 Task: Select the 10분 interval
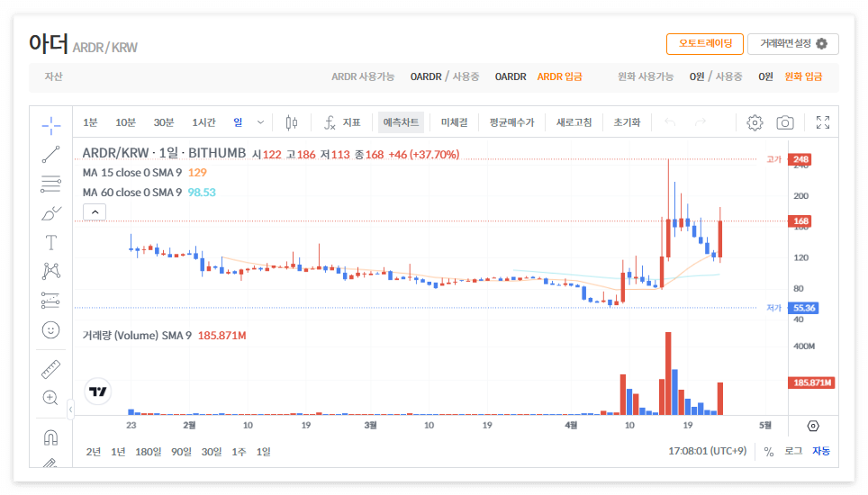click(x=125, y=122)
